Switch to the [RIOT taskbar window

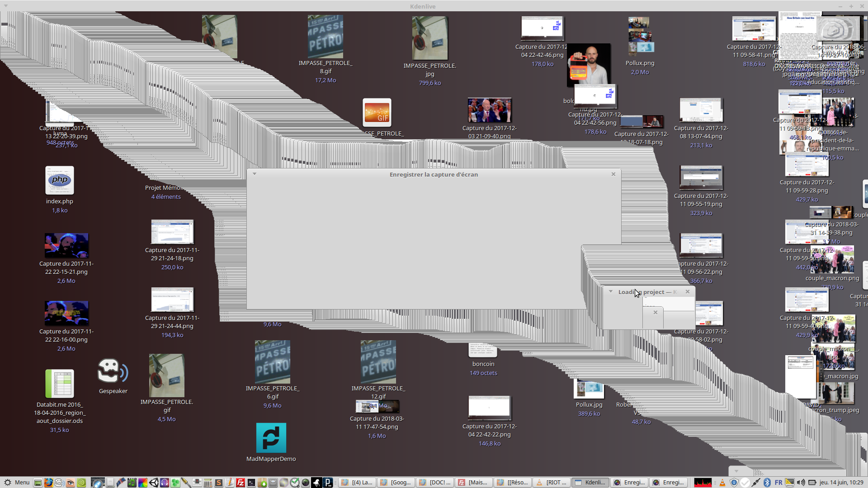point(552,483)
